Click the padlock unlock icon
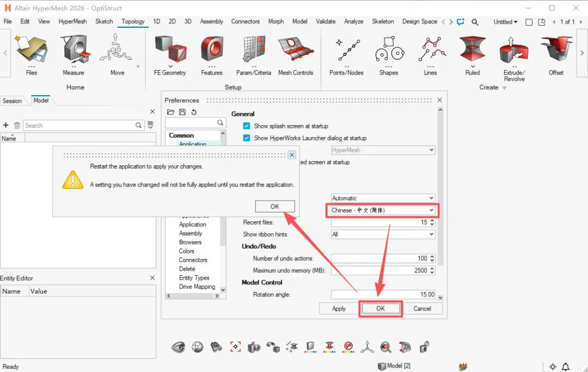588x372 pixels. (x=424, y=347)
